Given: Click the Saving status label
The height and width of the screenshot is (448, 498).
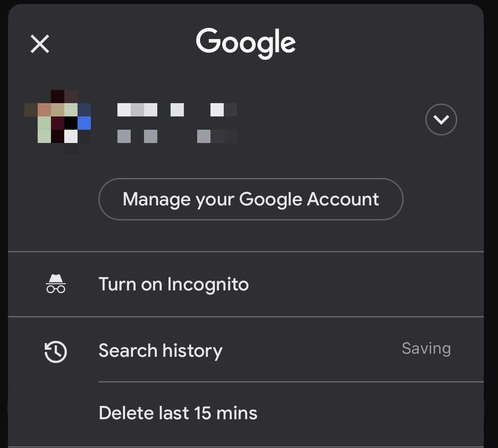Looking at the screenshot, I should point(426,349).
